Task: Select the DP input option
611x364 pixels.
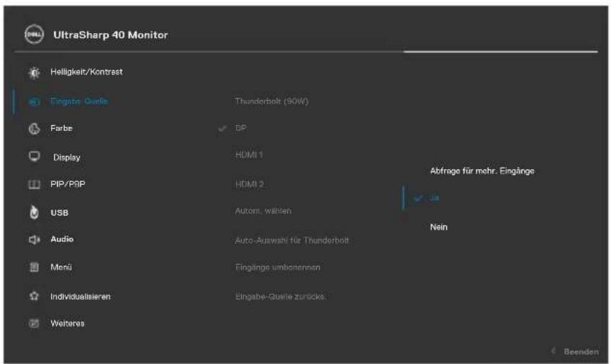Action: click(240, 128)
